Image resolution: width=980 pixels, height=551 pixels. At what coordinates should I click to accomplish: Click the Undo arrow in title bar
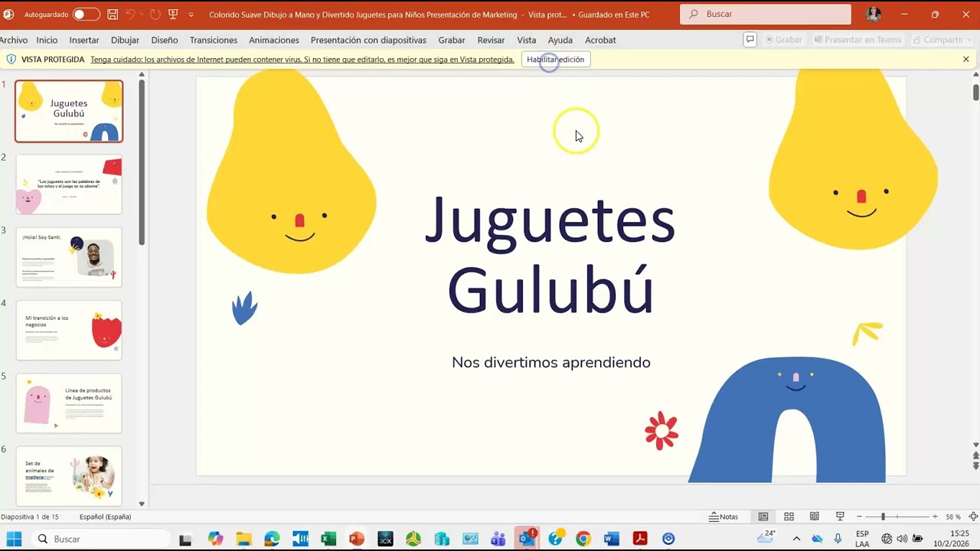tap(131, 15)
